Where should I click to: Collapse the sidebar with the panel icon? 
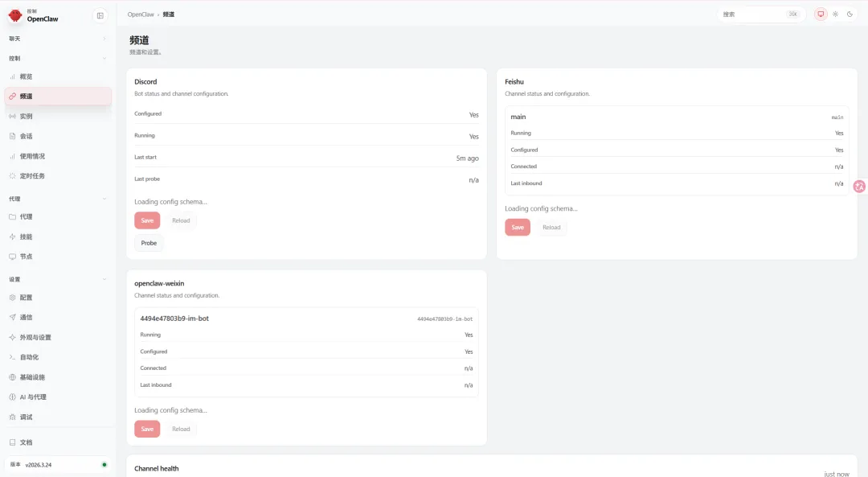tap(100, 15)
